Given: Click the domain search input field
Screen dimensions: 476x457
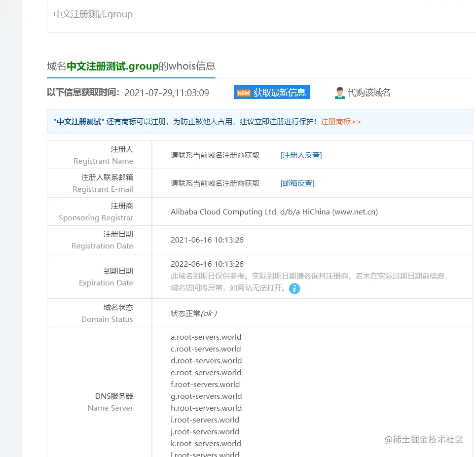Looking at the screenshot, I should click(x=261, y=15).
